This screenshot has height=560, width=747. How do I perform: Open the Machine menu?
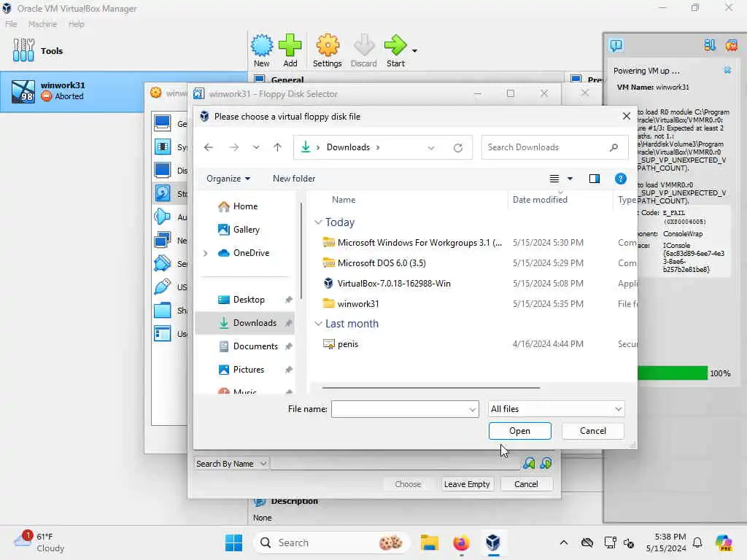(x=42, y=24)
